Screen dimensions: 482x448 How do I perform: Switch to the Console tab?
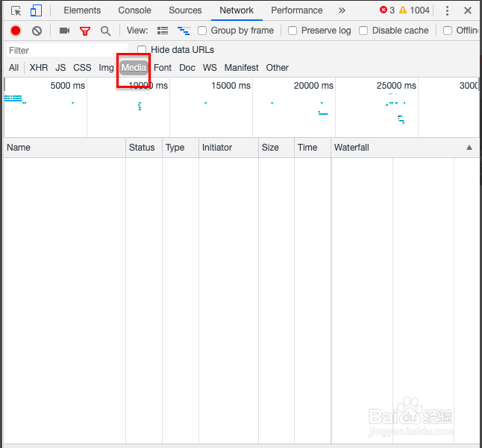(134, 10)
